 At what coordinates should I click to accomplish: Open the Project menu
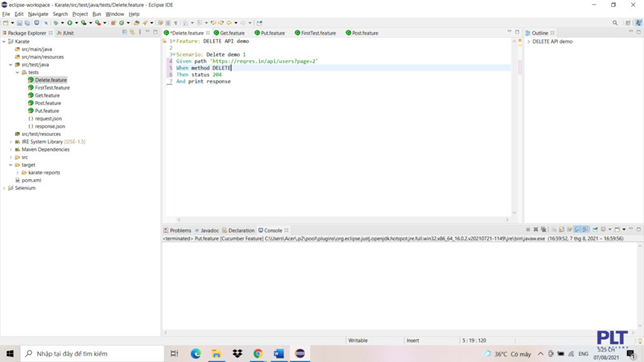point(80,14)
